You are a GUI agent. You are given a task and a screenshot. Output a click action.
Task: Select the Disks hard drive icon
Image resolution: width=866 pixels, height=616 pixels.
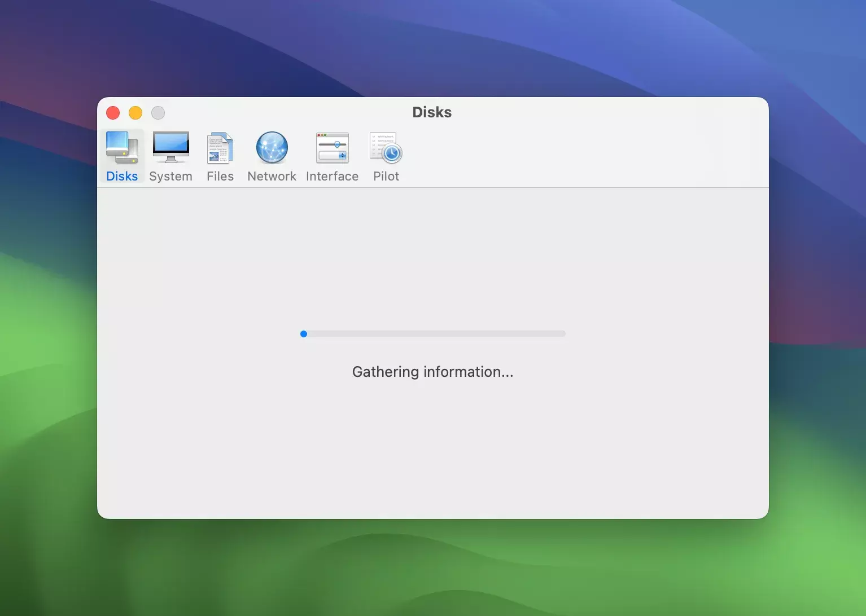point(122,148)
